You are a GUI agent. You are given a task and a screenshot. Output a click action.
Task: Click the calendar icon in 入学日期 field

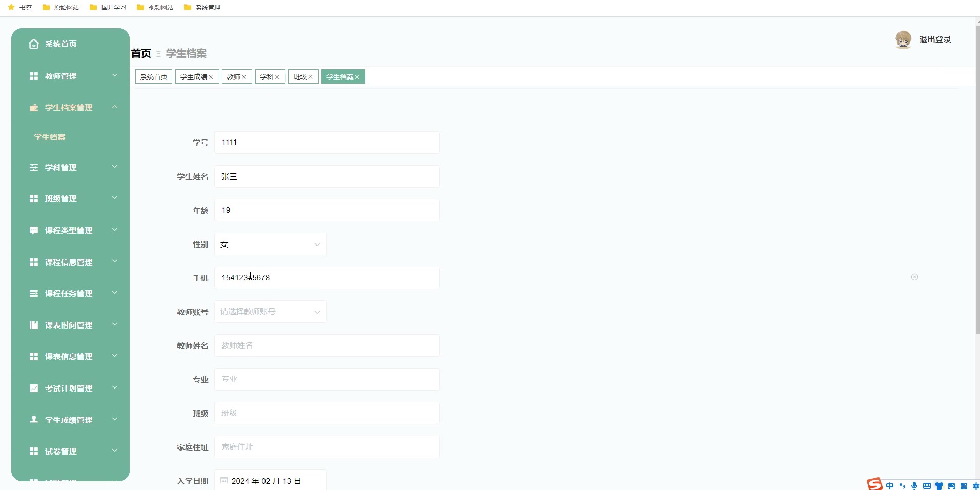coord(224,480)
